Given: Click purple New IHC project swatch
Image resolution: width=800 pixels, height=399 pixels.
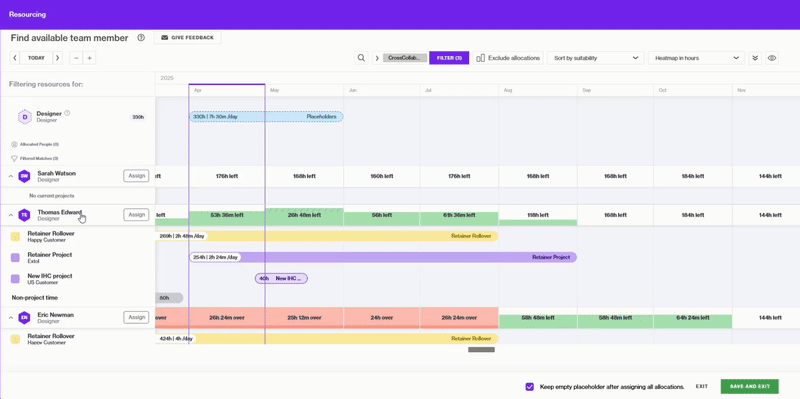Looking at the screenshot, I should pos(15,279).
